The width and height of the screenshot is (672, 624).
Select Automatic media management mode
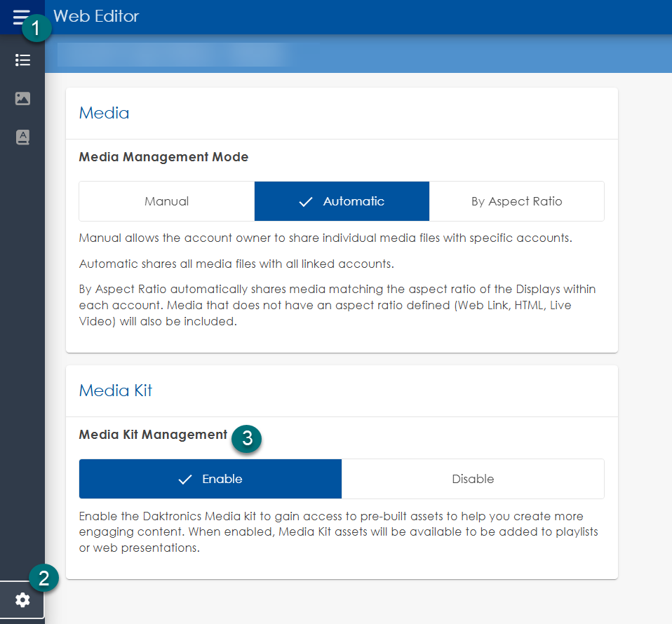342,201
